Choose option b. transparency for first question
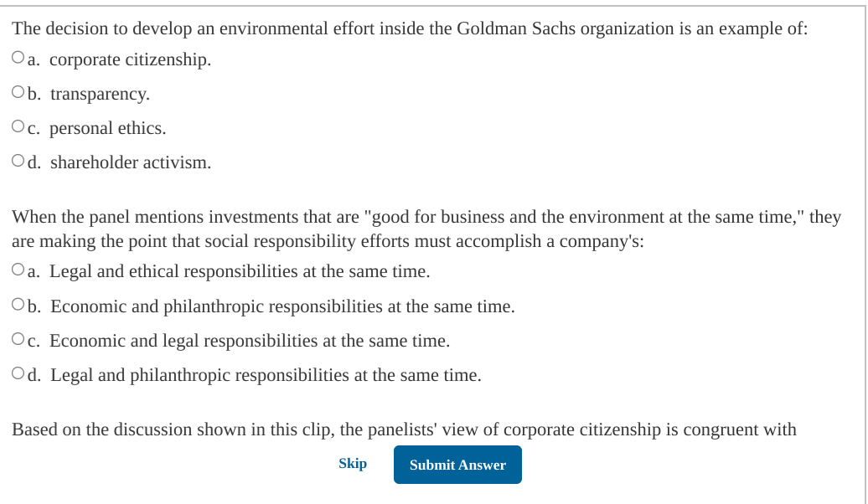Image resolution: width=868 pixels, height=504 pixels. coord(18,90)
